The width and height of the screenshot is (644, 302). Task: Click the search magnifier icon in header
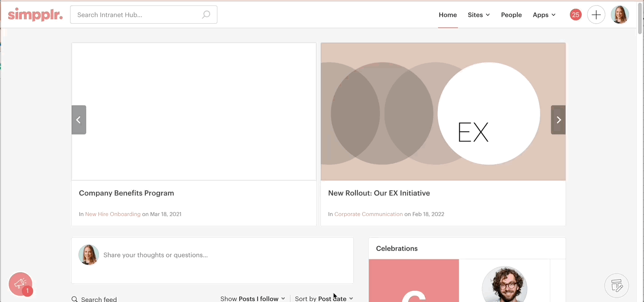(206, 15)
